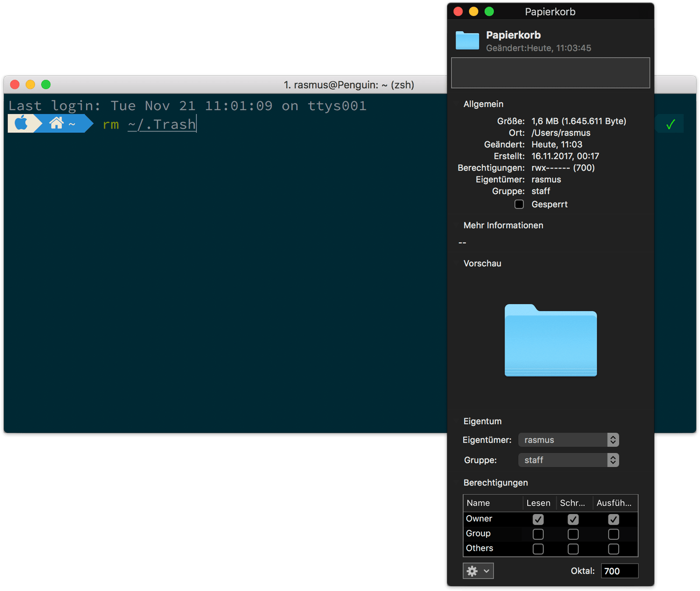Click the terminal window title bar text
The height and width of the screenshot is (591, 700).
(x=349, y=85)
